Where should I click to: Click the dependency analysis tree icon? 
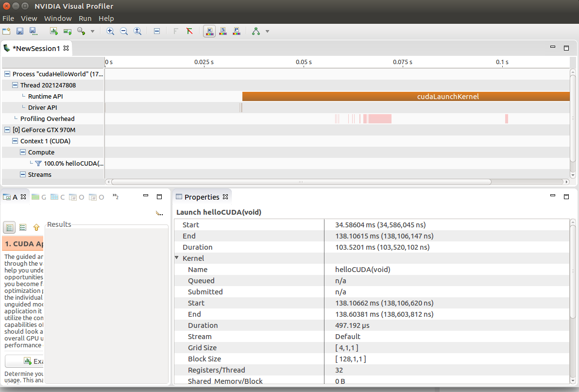point(256,32)
